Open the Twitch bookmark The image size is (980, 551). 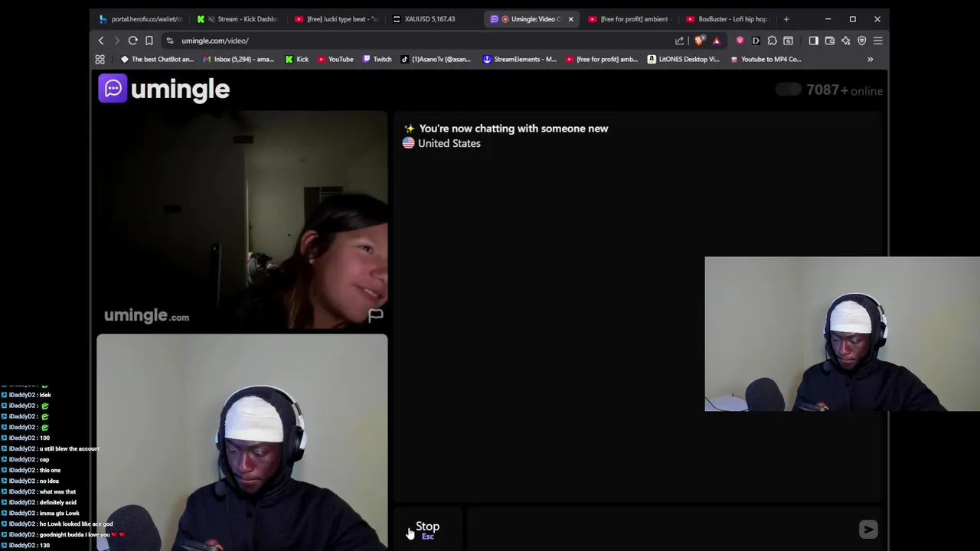(377, 59)
